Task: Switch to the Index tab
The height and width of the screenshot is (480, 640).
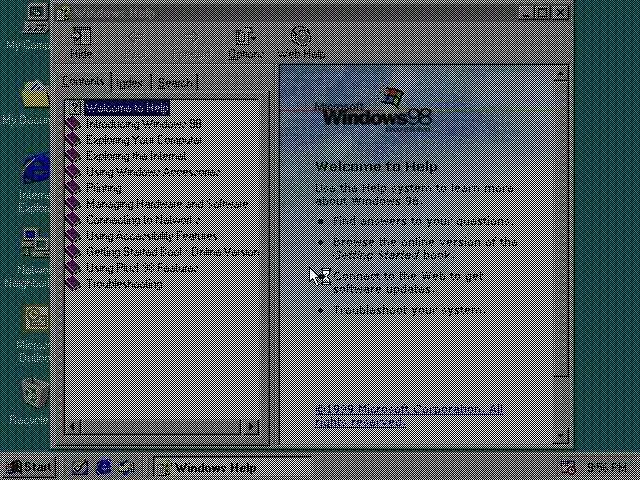Action: point(129,83)
